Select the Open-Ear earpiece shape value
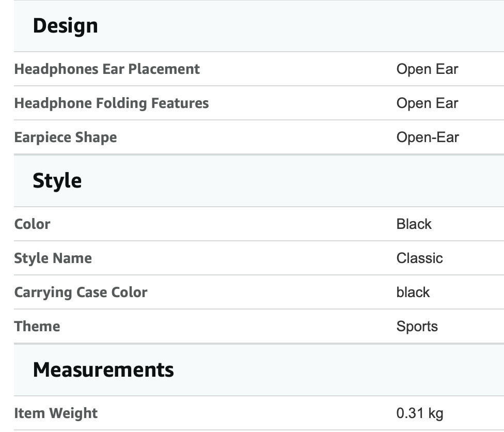 pyautogui.click(x=428, y=137)
